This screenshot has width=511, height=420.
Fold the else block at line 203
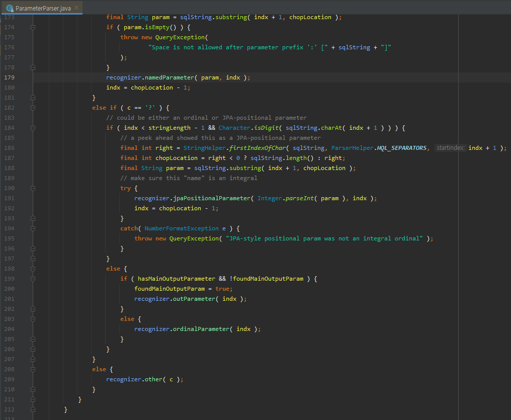[x=33, y=319]
